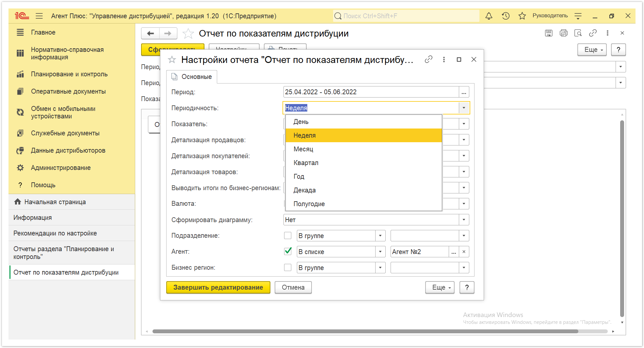
Task: Open the report page Еще button
Action: coord(592,50)
